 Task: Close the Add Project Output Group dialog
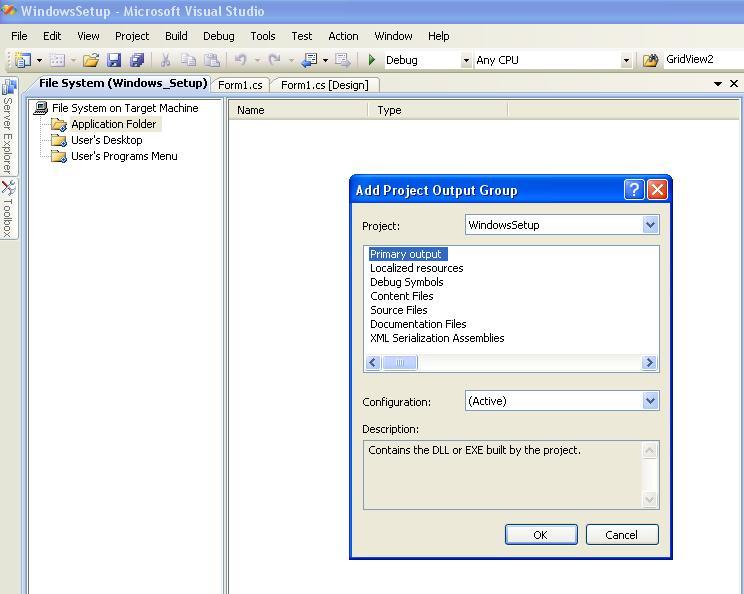(x=657, y=190)
